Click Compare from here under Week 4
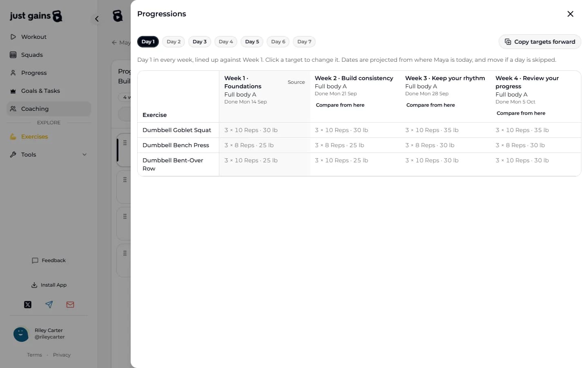Image resolution: width=588 pixels, height=368 pixels. [521, 113]
